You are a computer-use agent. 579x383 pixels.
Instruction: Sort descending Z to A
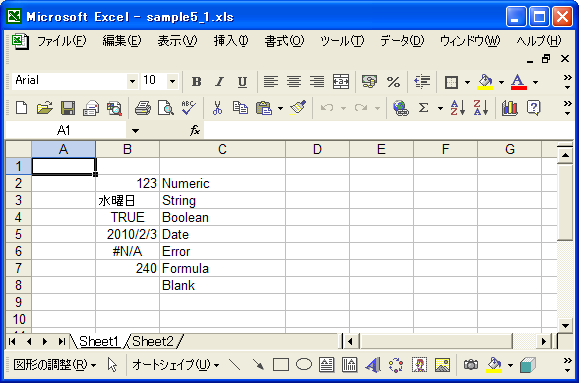click(x=481, y=108)
